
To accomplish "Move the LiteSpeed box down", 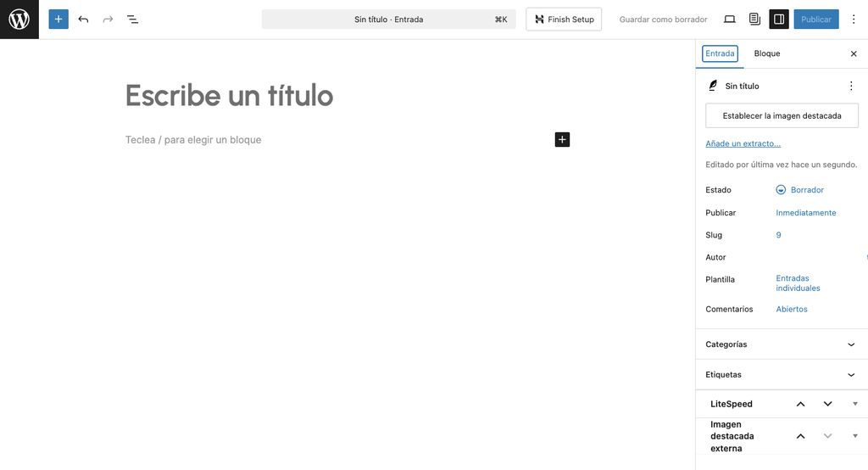I will tap(827, 404).
